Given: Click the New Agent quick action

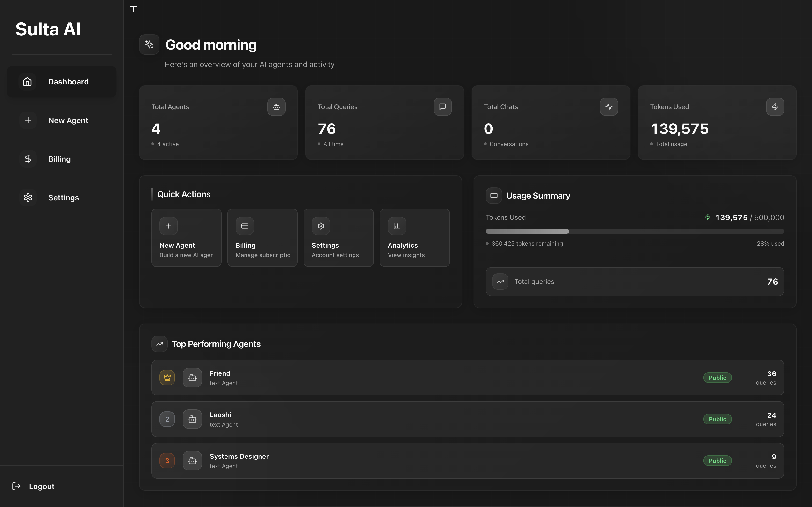Looking at the screenshot, I should pos(187,237).
